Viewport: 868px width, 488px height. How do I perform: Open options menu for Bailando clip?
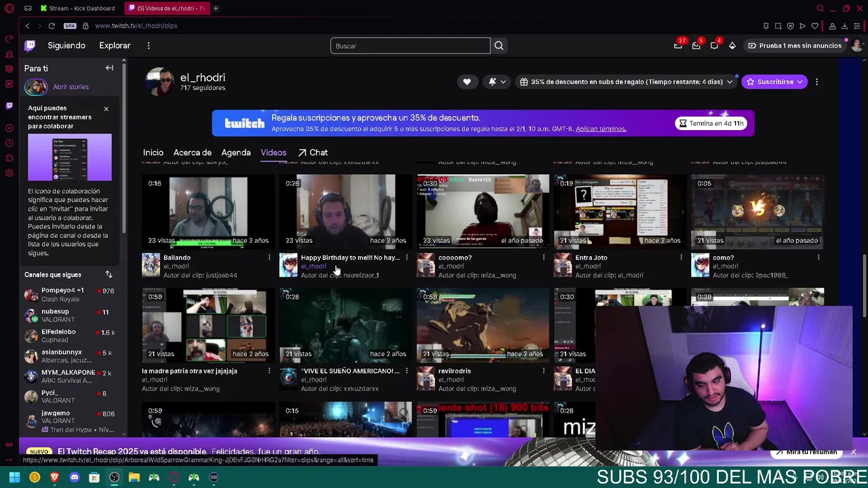click(x=269, y=258)
